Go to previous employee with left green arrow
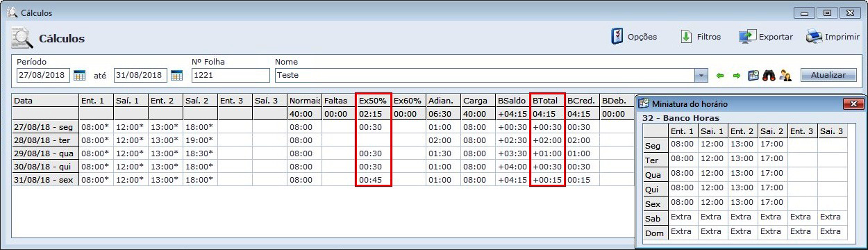The width and height of the screenshot is (868, 250). point(720,75)
